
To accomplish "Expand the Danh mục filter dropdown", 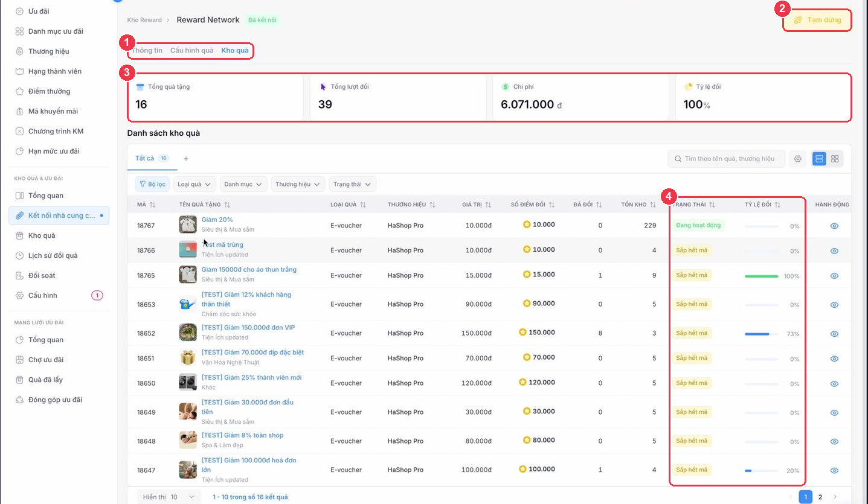I will [243, 184].
